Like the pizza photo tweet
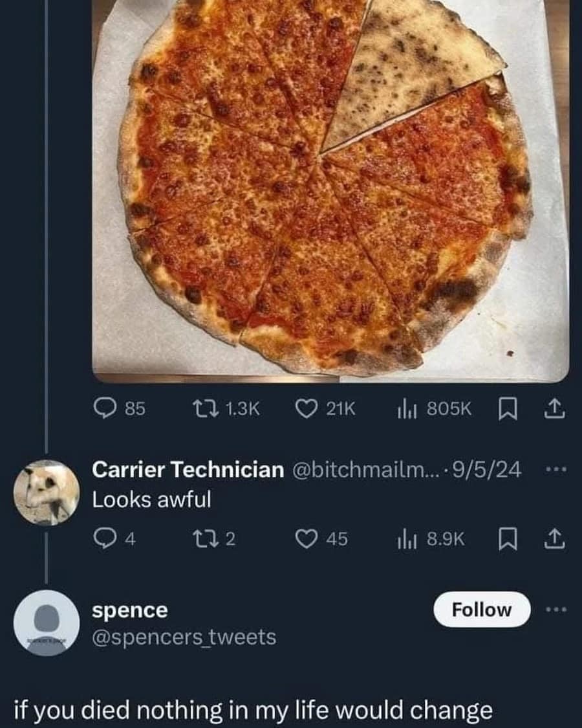Image resolution: width=582 pixels, height=728 pixels. 307,409
